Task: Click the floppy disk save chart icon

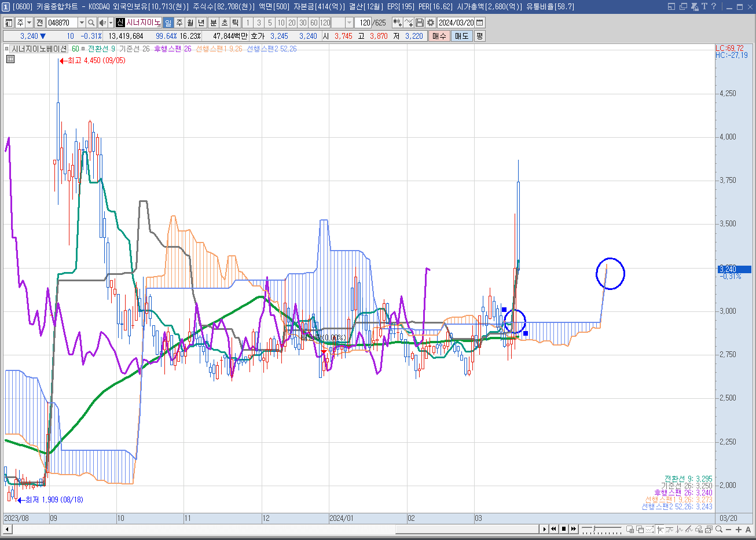Action: 420,23
